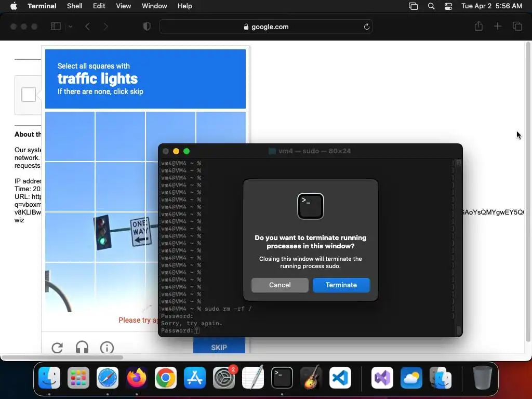Open System Settings from the Dock

[224, 378]
